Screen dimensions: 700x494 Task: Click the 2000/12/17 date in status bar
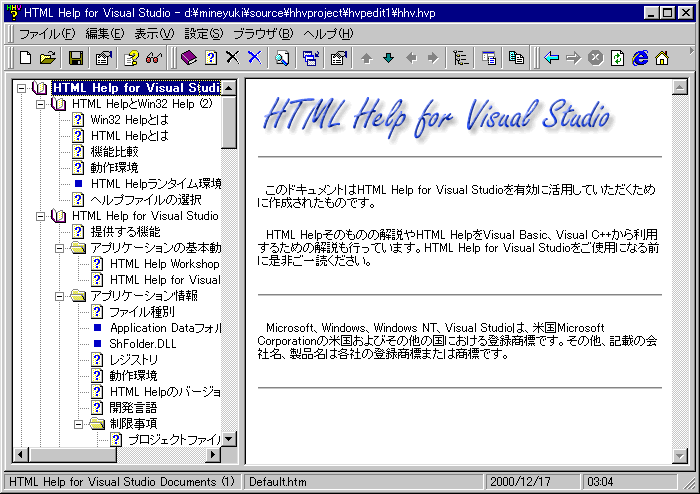pyautogui.click(x=521, y=482)
